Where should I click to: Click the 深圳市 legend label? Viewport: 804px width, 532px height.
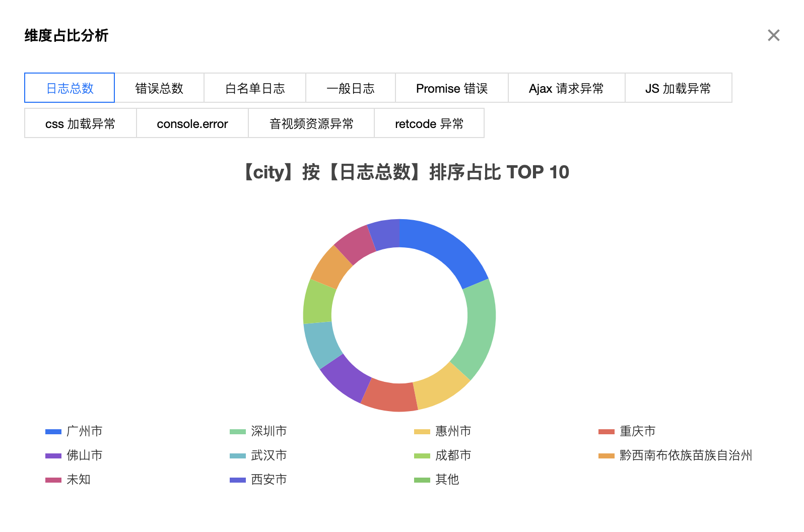click(x=269, y=431)
